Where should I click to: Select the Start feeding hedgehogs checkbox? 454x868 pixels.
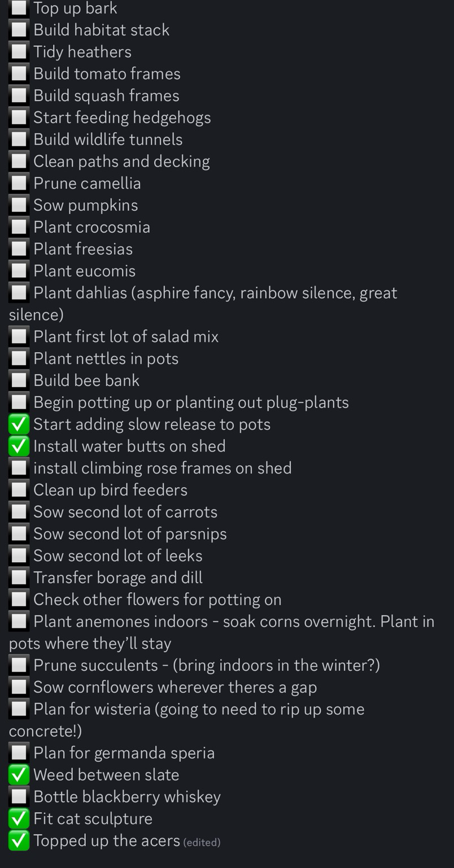point(19,117)
